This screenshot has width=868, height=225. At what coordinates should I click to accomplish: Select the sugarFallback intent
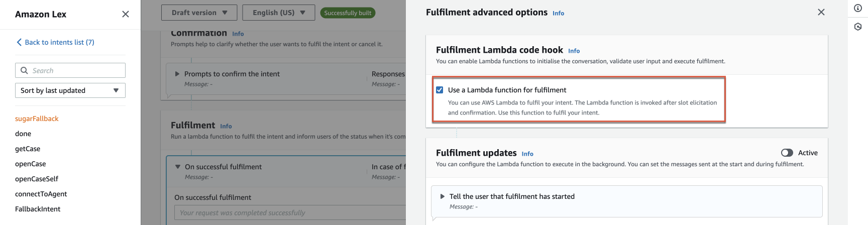point(37,119)
